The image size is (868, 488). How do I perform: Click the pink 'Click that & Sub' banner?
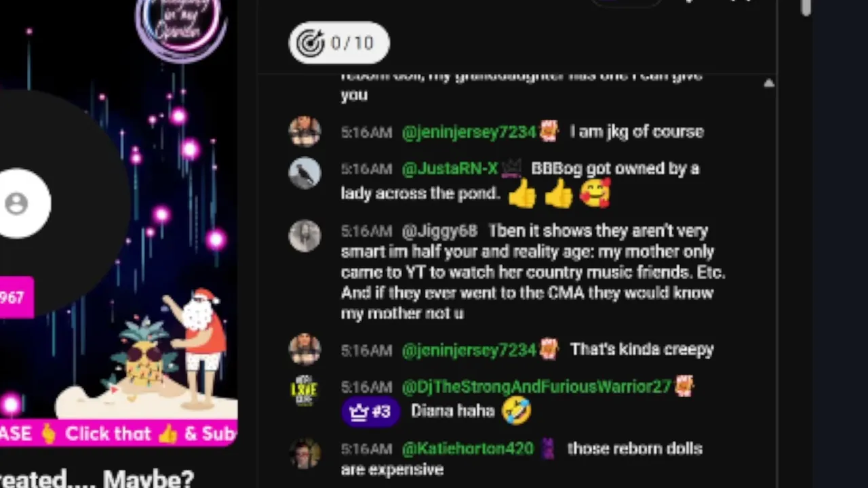point(119,433)
